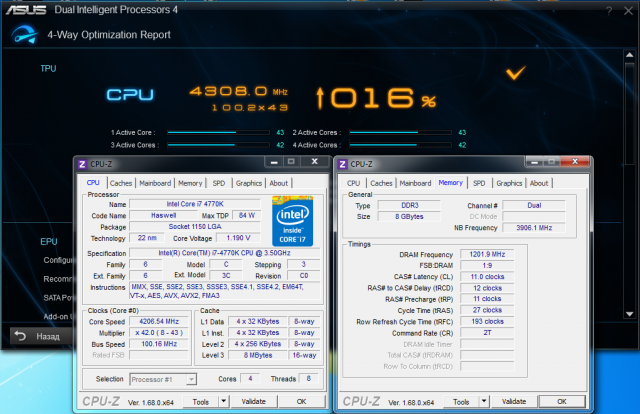Click the 4-Way Optimization gauge icon
This screenshot has width=640, height=414.
tap(24, 35)
